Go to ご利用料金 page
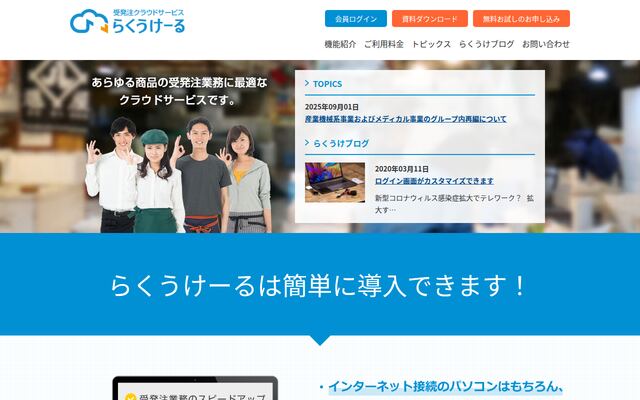The image size is (640, 400). click(384, 44)
